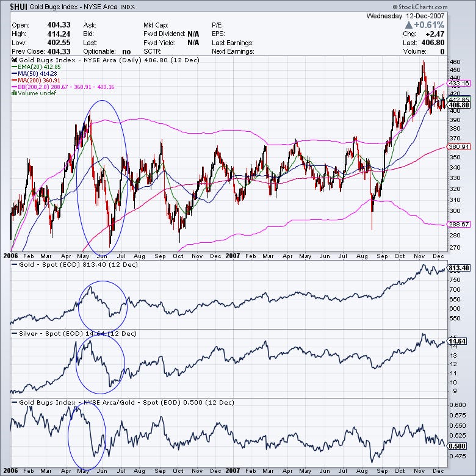The height and width of the screenshot is (476, 476).
Task: Click the Optionable value no
Action: tap(126, 52)
